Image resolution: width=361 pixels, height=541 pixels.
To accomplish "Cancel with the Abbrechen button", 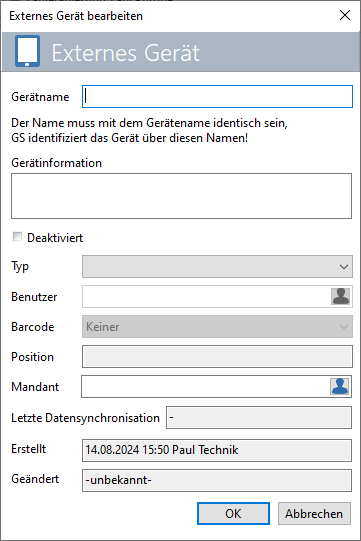I will pyautogui.click(x=314, y=513).
